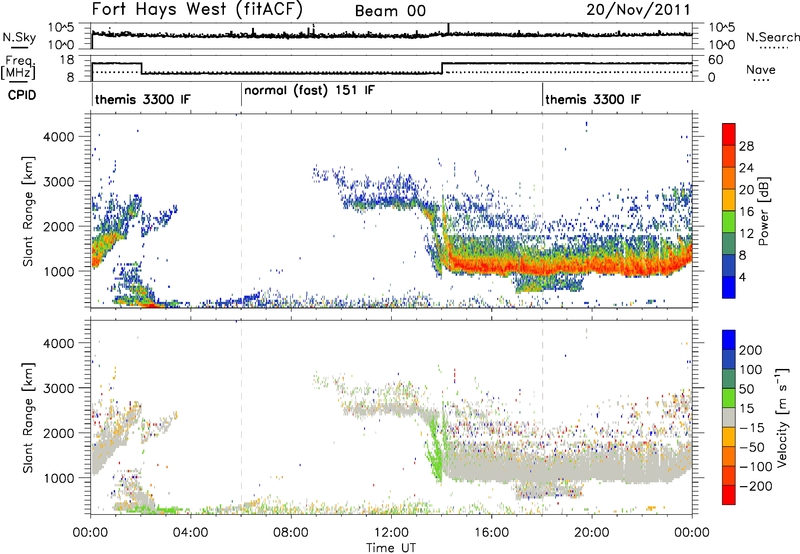Click the '16:00' time axis label
The width and height of the screenshot is (800, 554).
click(x=491, y=533)
